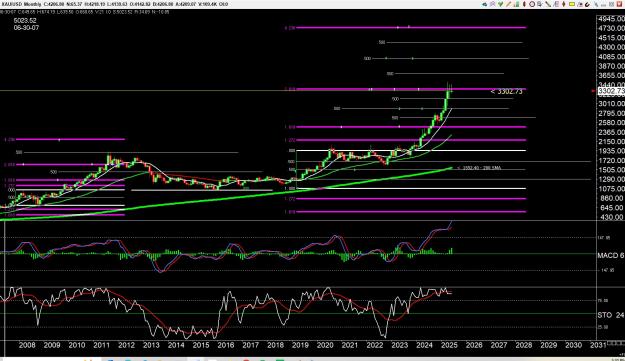Viewport: 625px width, 361px height.
Task: Click the 2011 year label on time axis
Action: [101, 345]
